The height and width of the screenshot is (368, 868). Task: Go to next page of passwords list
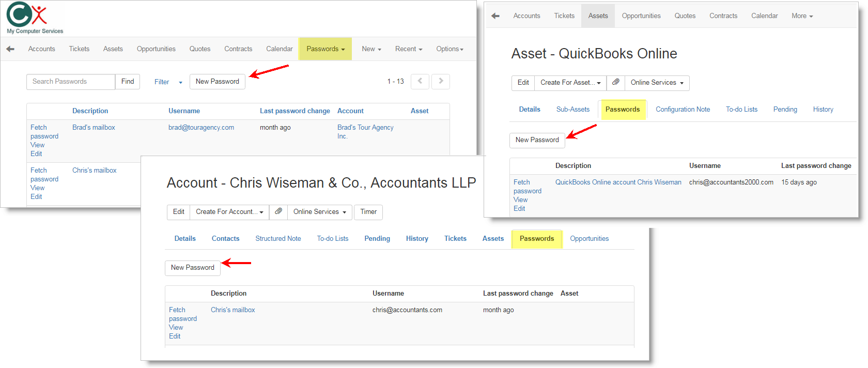(441, 82)
